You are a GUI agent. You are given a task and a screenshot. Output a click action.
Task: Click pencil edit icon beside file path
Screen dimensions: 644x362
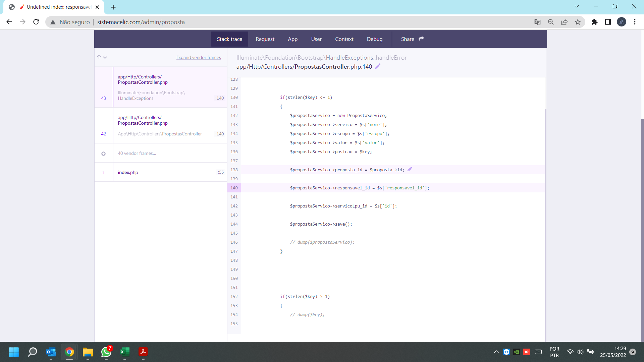point(378,66)
